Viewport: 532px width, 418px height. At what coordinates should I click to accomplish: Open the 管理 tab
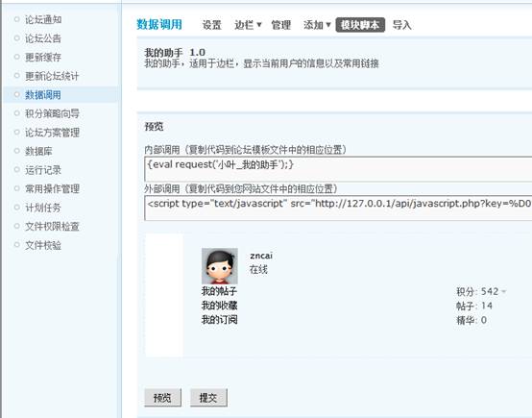click(281, 25)
